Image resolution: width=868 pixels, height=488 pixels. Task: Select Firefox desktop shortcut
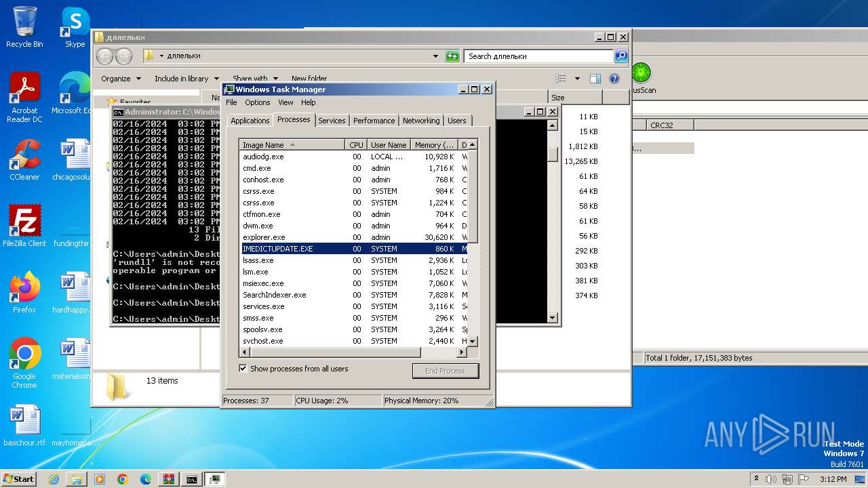click(24, 293)
